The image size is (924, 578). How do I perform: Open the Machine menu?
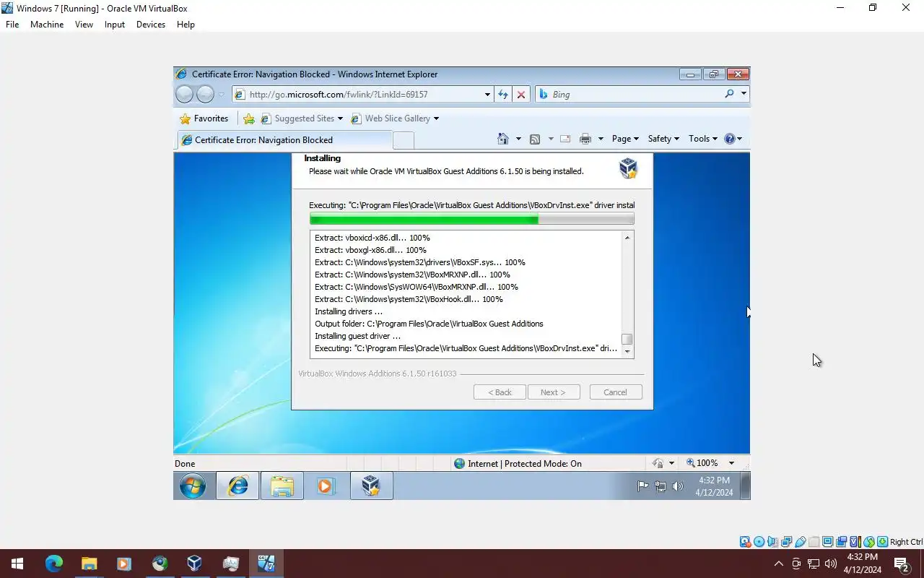[47, 24]
